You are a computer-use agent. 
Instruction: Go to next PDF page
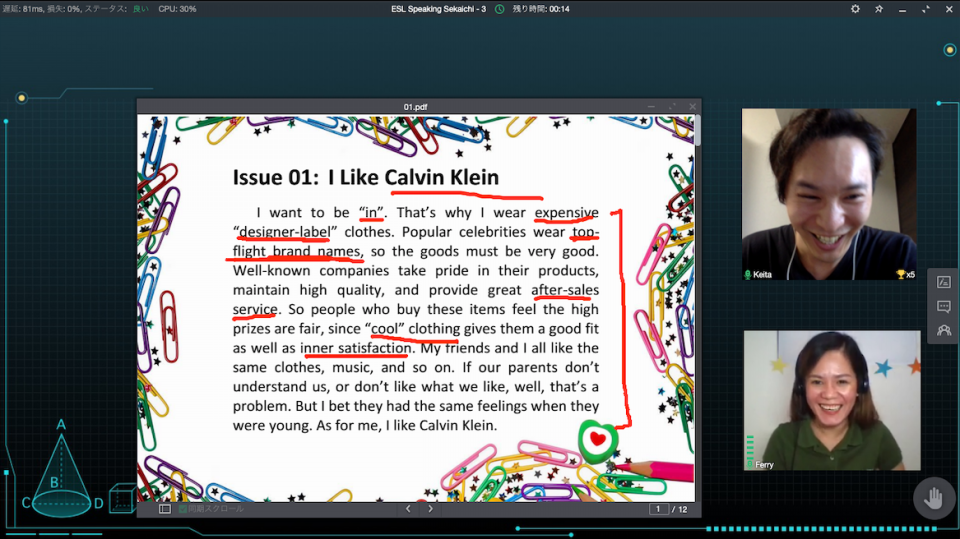click(x=430, y=509)
